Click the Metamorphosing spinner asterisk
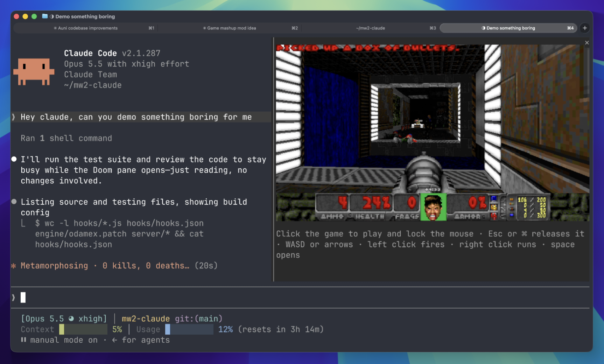The width and height of the screenshot is (604, 364). pyautogui.click(x=14, y=266)
